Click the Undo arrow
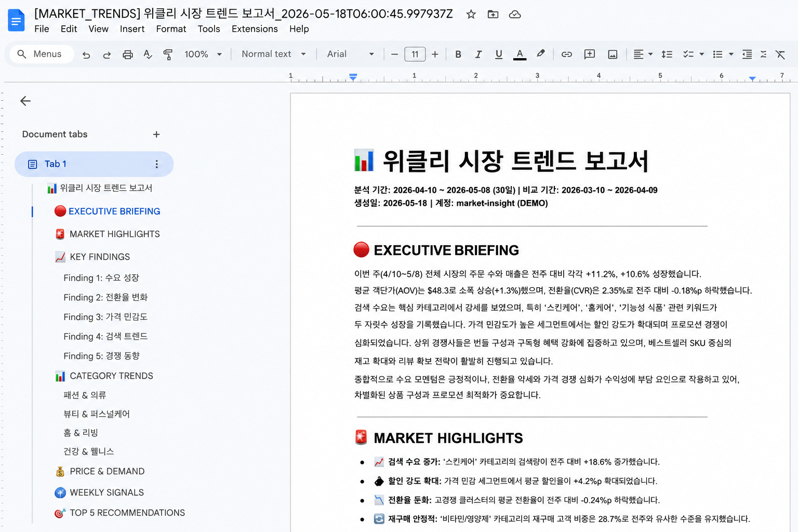 [86, 55]
